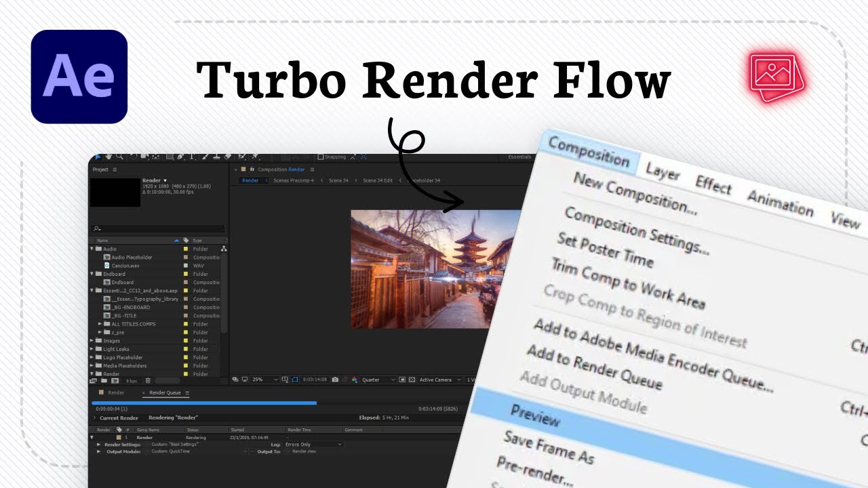Select the Type tool in toolbar
The image size is (868, 488).
coord(193,157)
